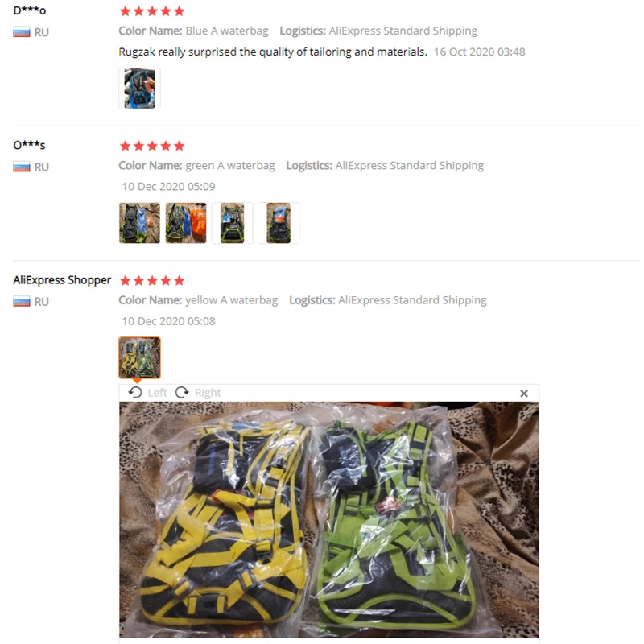This screenshot has width=644, height=644.
Task: Click D***o's five-star rating
Action: (x=152, y=11)
